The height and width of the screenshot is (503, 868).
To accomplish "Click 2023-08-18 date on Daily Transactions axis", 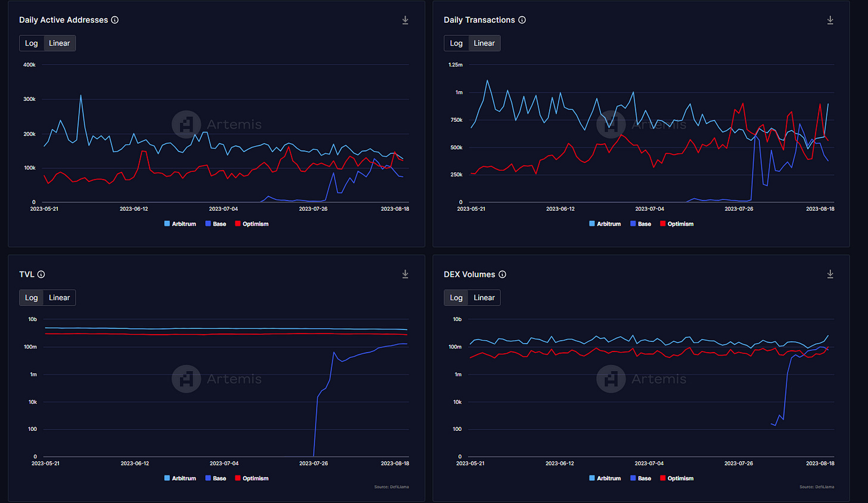I will tap(820, 209).
